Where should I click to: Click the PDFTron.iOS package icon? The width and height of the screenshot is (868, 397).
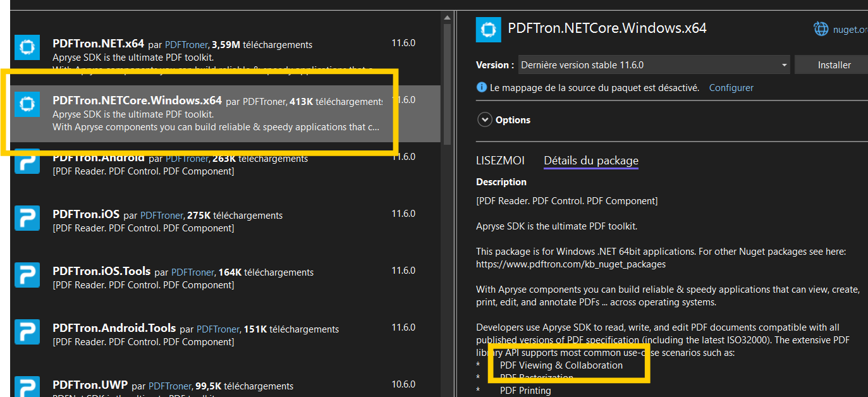tap(27, 218)
